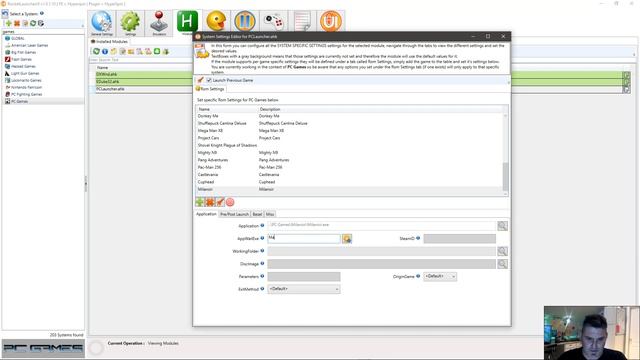Open the joystick Emulators tab

[159, 22]
